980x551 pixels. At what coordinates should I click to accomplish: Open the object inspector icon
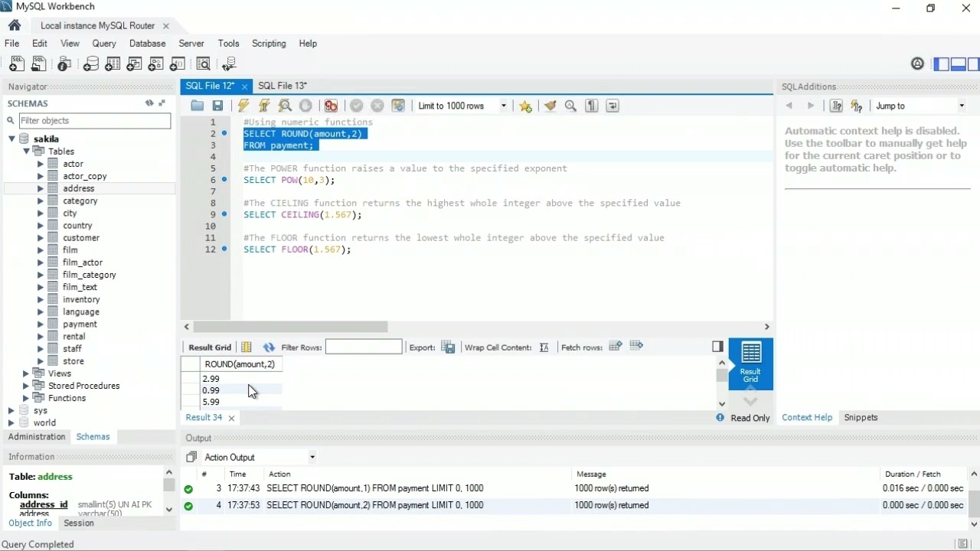tap(64, 64)
